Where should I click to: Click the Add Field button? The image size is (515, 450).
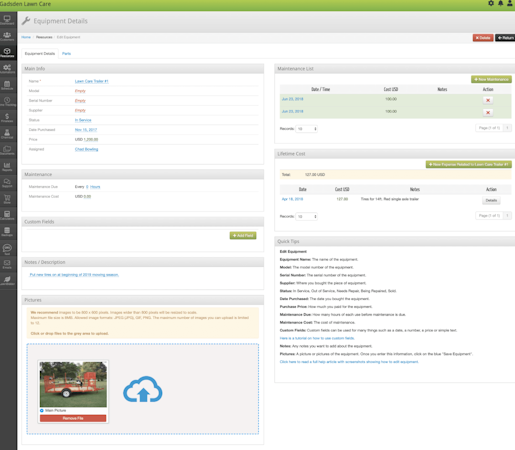tap(243, 236)
